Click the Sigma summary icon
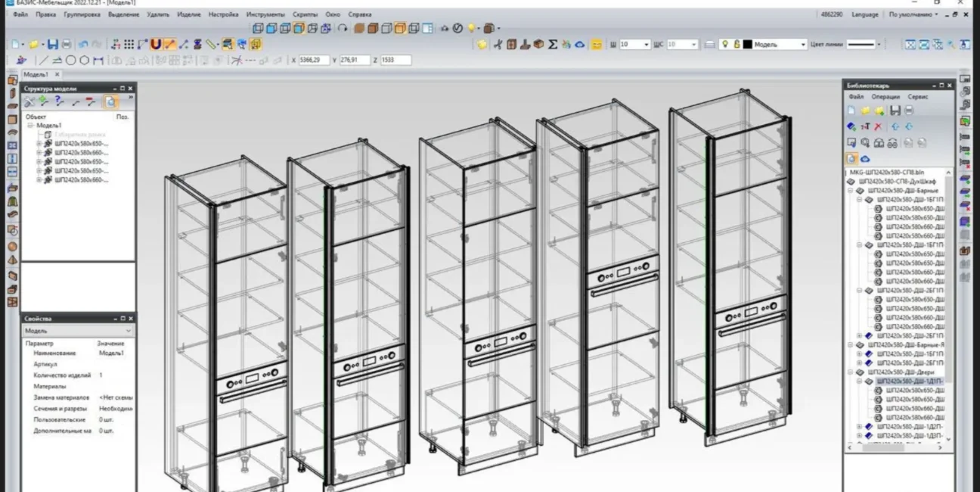This screenshot has height=492, width=980. (553, 45)
